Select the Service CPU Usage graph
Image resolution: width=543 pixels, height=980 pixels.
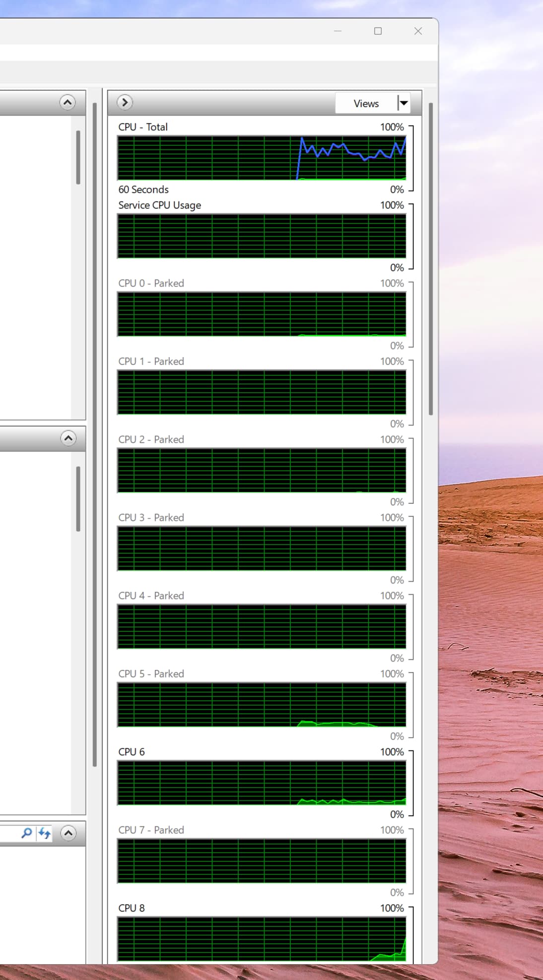coord(262,236)
